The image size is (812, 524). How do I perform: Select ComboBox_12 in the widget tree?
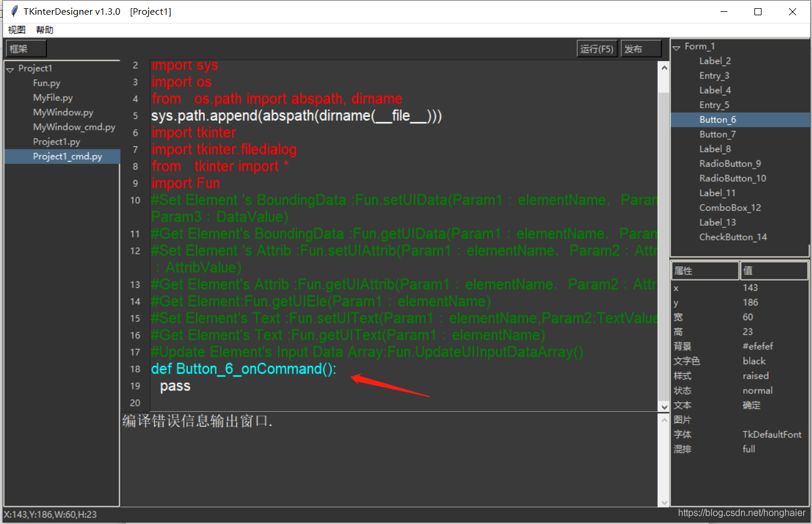point(730,207)
